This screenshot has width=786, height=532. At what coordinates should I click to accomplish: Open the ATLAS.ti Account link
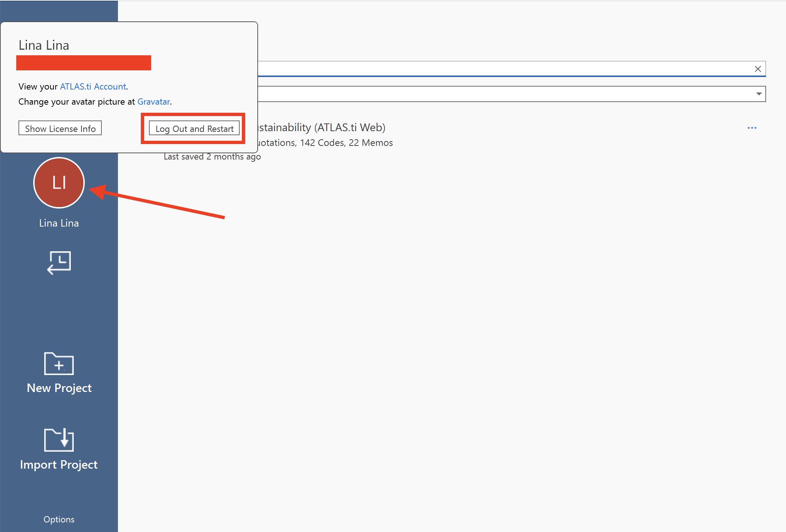pos(93,87)
